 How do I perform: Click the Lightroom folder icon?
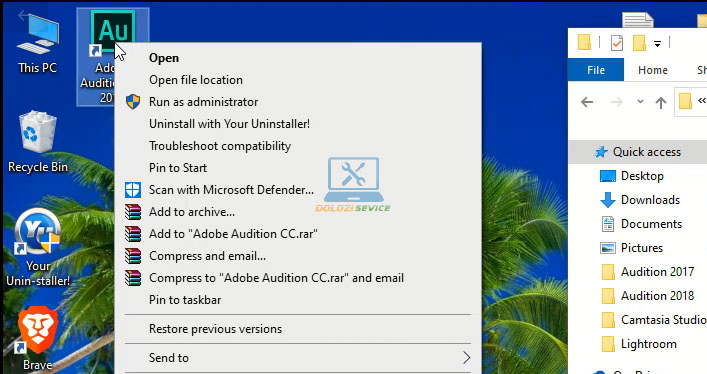(608, 344)
